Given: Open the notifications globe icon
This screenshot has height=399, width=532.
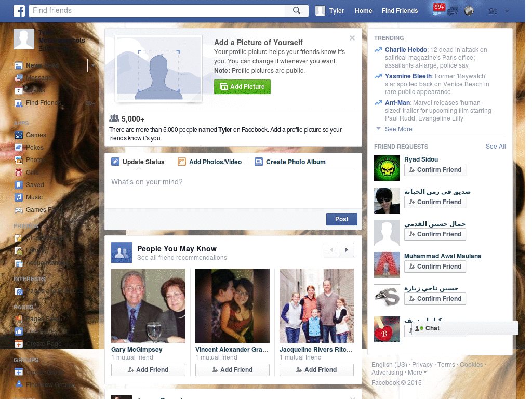Looking at the screenshot, I should click(469, 11).
